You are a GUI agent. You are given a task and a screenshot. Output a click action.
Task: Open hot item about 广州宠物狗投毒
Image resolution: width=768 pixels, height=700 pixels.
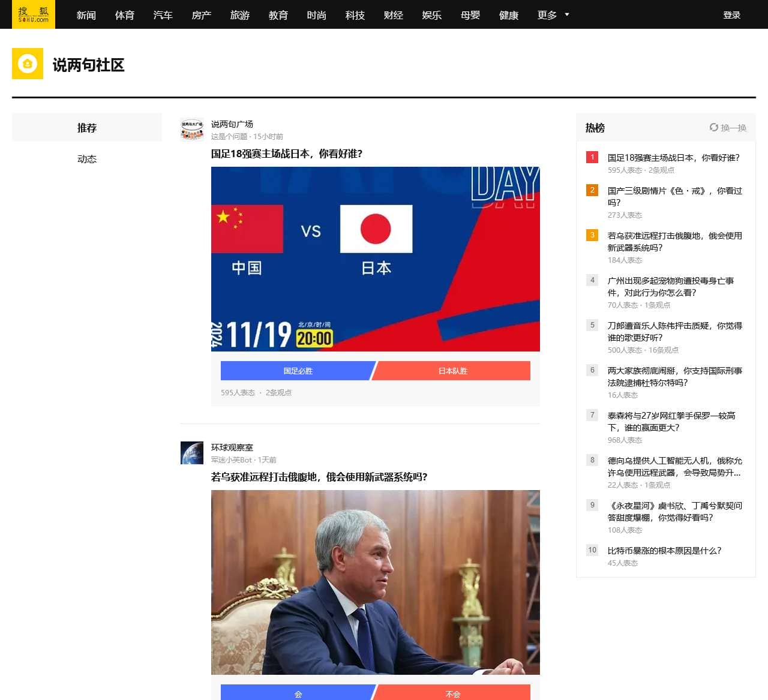pyautogui.click(x=671, y=287)
